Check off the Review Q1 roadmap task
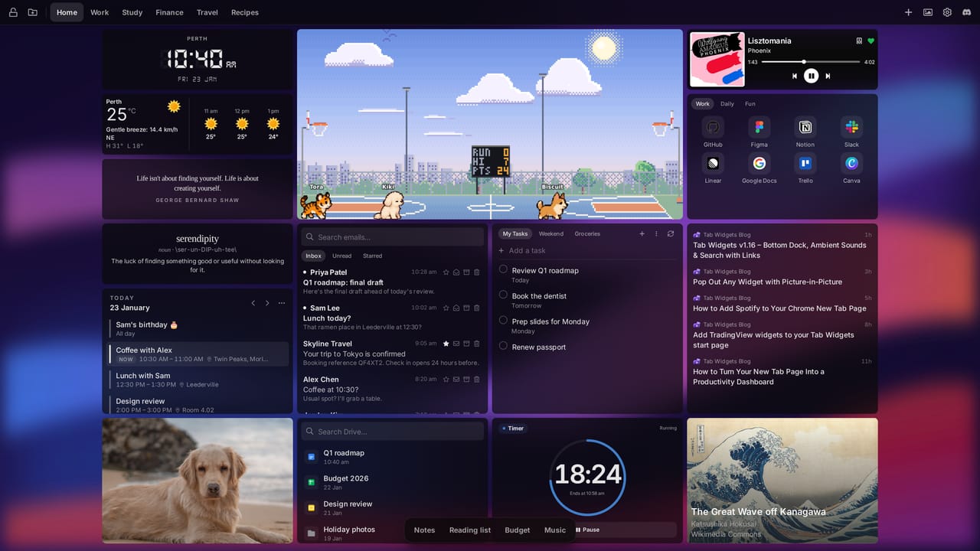 point(503,269)
